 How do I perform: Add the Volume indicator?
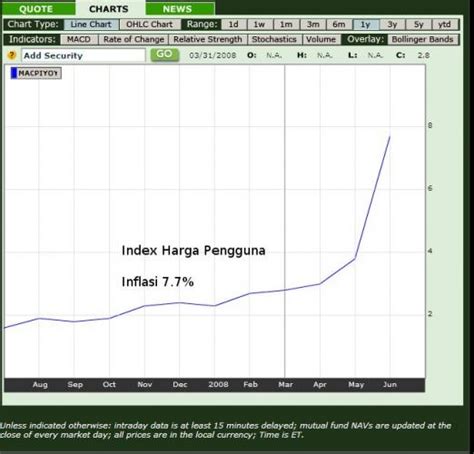pos(321,39)
